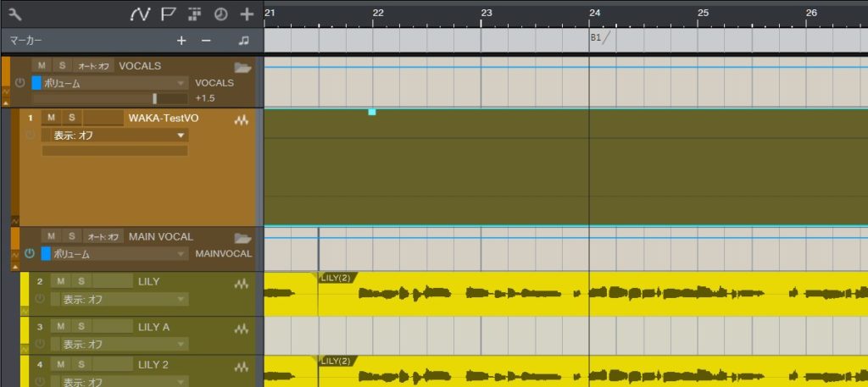Open arranger track grid icon
The image size is (868, 387).
(x=194, y=14)
